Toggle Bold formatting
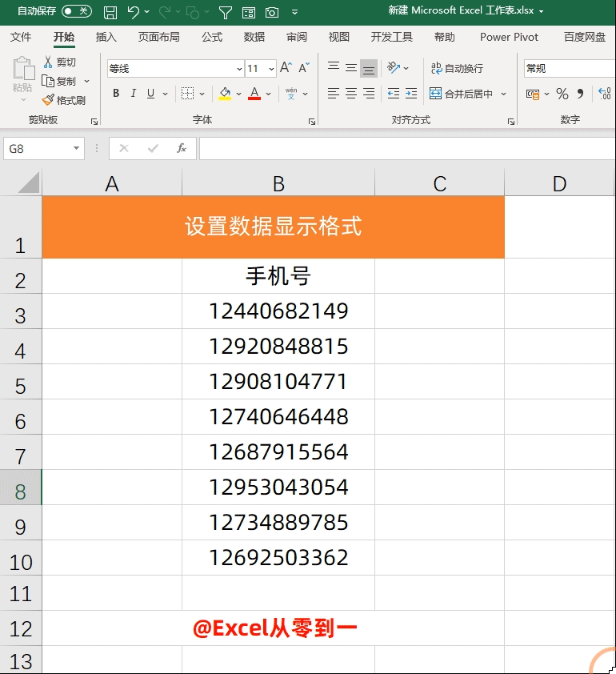616x674 pixels. pos(116,94)
